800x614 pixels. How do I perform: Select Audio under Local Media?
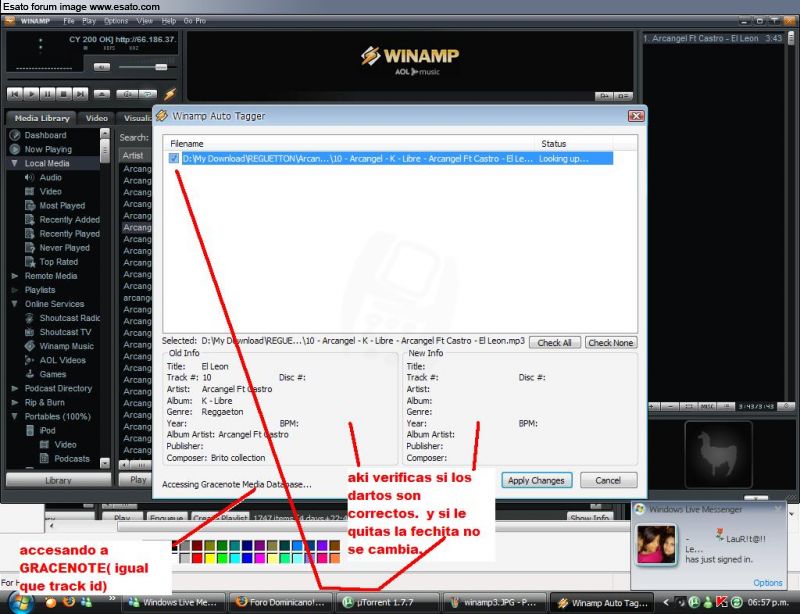51,178
